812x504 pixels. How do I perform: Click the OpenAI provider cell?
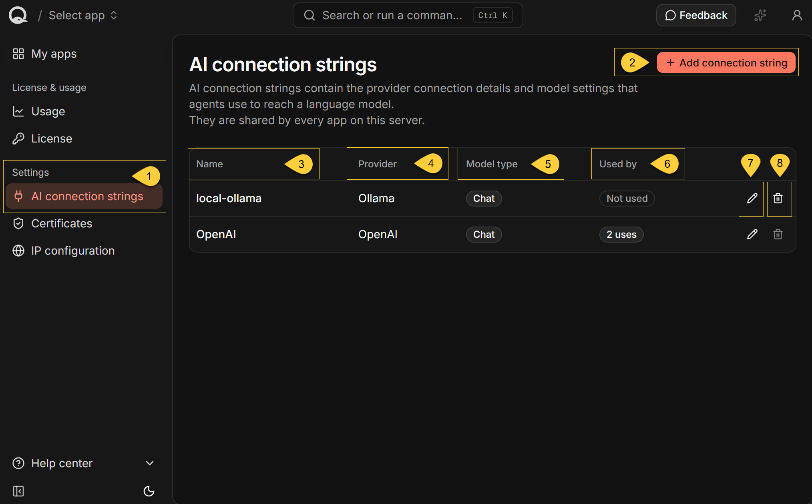point(378,234)
